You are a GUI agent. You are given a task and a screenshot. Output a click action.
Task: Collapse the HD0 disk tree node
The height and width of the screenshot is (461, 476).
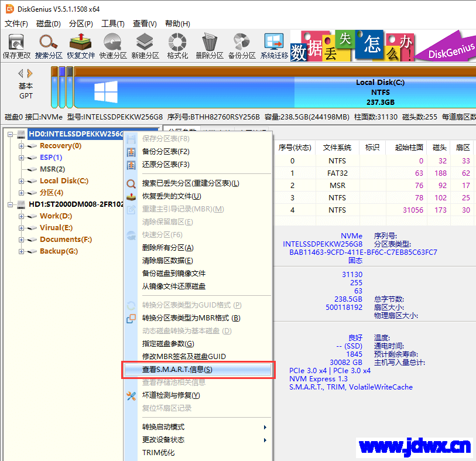coord(11,134)
